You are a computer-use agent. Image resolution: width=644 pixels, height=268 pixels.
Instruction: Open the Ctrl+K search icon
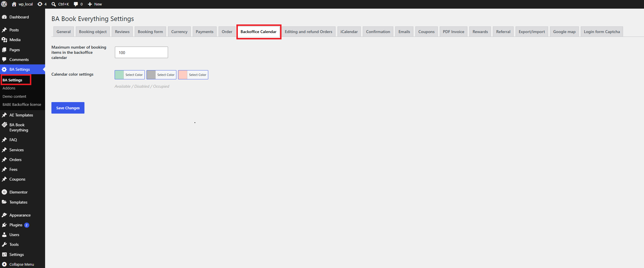[54, 4]
